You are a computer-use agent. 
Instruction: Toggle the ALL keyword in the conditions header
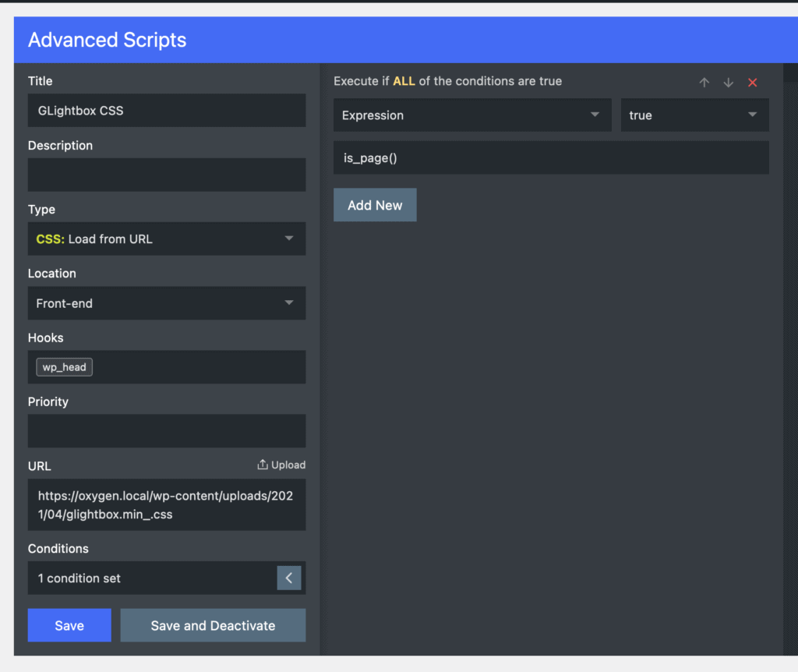point(404,81)
